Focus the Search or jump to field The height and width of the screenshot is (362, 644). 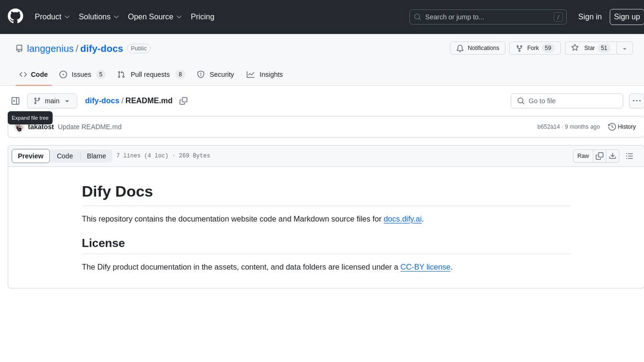click(488, 17)
